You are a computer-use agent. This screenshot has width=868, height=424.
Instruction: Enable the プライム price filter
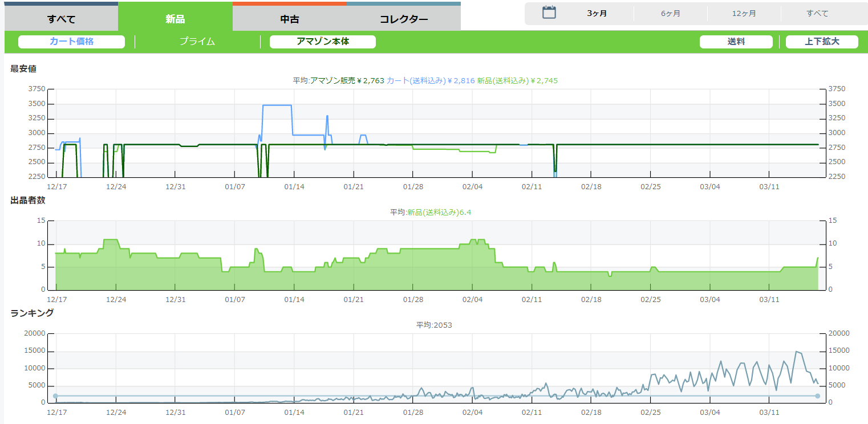pos(197,42)
